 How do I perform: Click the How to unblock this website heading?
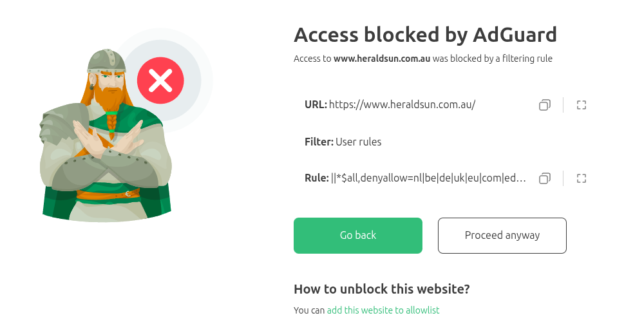tap(381, 289)
